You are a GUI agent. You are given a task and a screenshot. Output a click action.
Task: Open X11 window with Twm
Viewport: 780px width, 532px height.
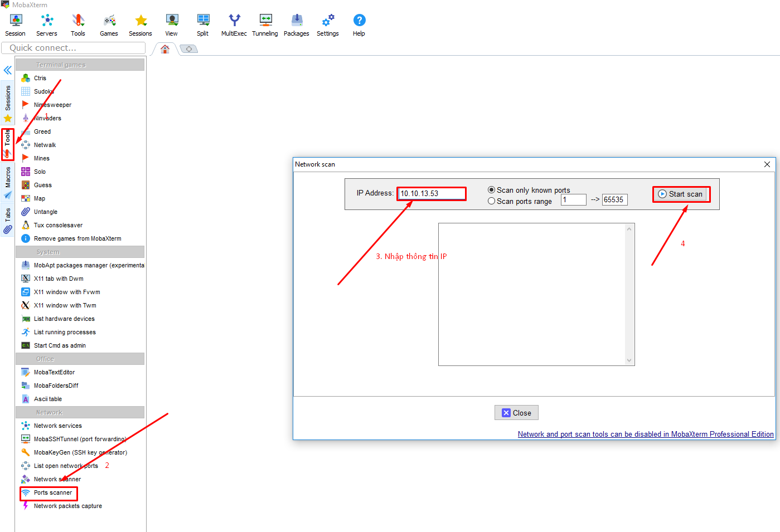pos(65,305)
